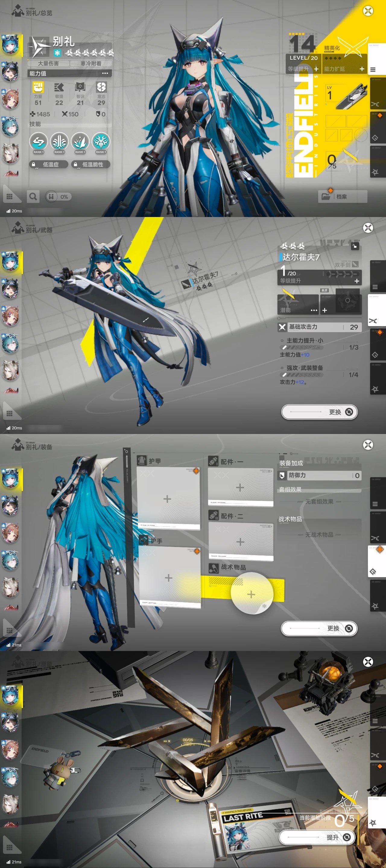Click the locked 低温脆性 talent

(x=91, y=165)
